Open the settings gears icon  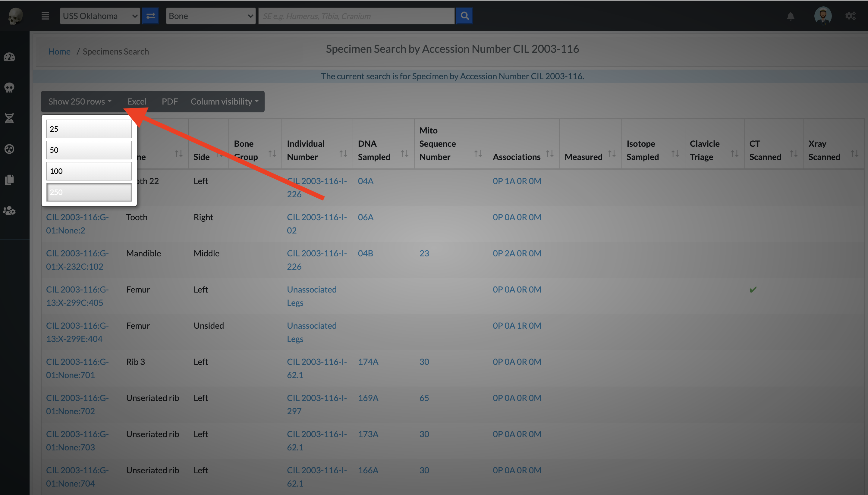[x=850, y=16]
